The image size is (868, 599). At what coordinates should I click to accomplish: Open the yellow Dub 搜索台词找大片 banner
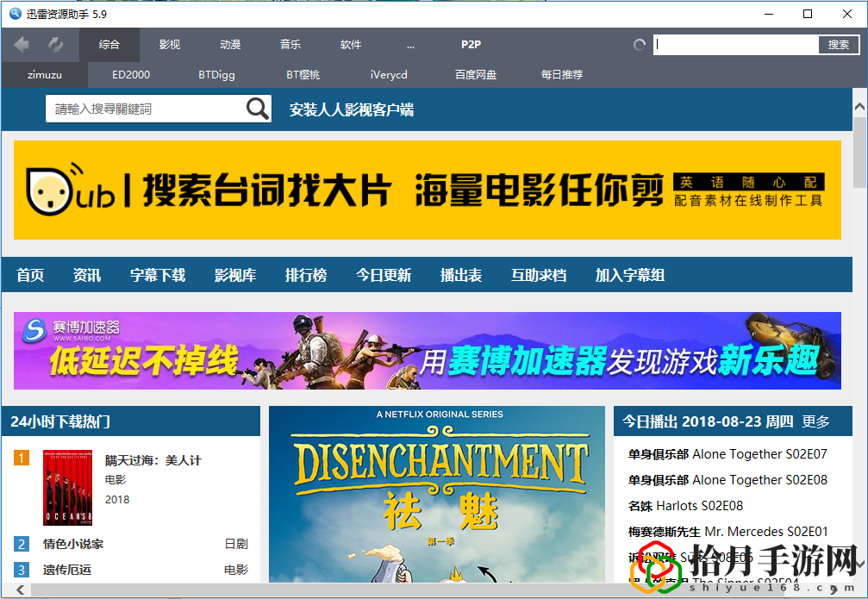point(428,190)
